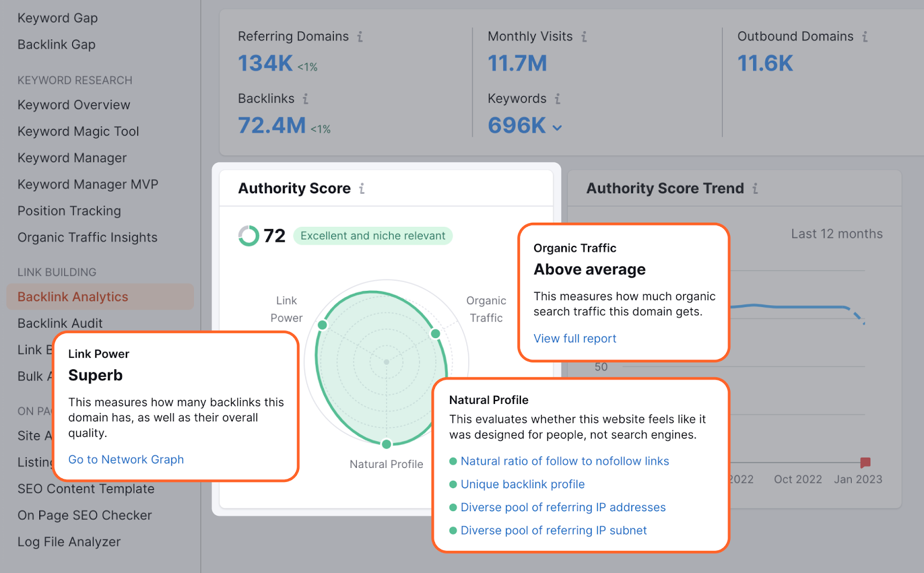
Task: Open Organic Traffic Insights
Action: coord(87,237)
